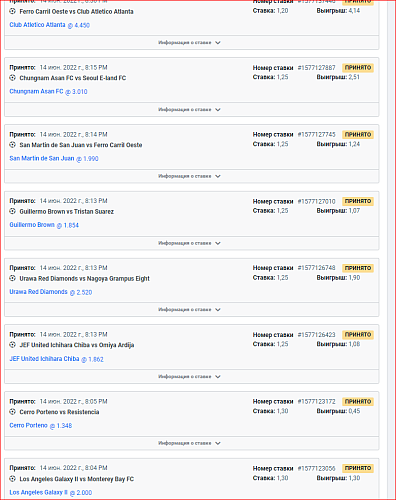The height and width of the screenshot is (500, 396).
Task: Expand bet information under San Martin de San Juan bet
Action: click(192, 176)
